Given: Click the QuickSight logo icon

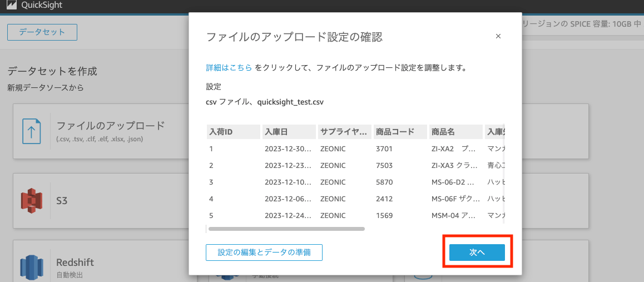Looking at the screenshot, I should [12, 5].
